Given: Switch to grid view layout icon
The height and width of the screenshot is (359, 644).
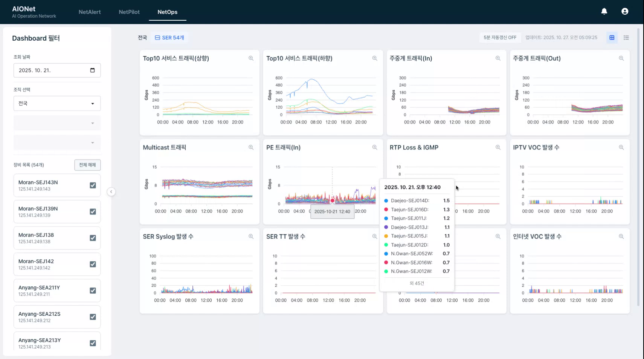Looking at the screenshot, I should [x=612, y=38].
